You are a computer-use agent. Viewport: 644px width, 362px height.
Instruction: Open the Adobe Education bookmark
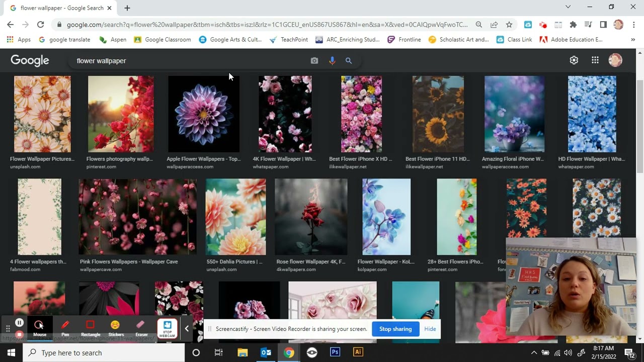571,40
